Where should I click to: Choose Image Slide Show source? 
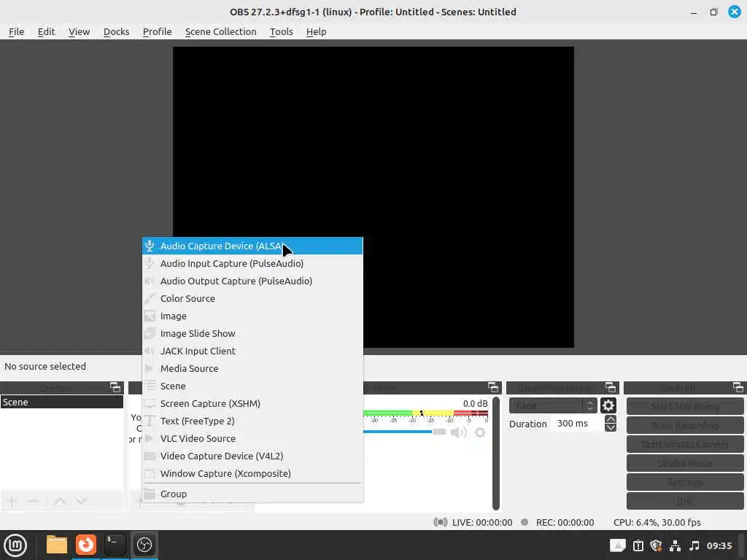coord(252,333)
